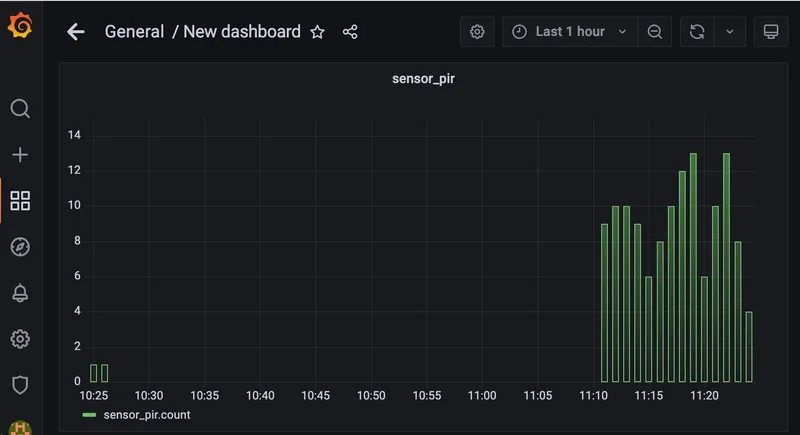Click the New dashboard title breadcrumb
800x435 pixels.
(x=242, y=32)
